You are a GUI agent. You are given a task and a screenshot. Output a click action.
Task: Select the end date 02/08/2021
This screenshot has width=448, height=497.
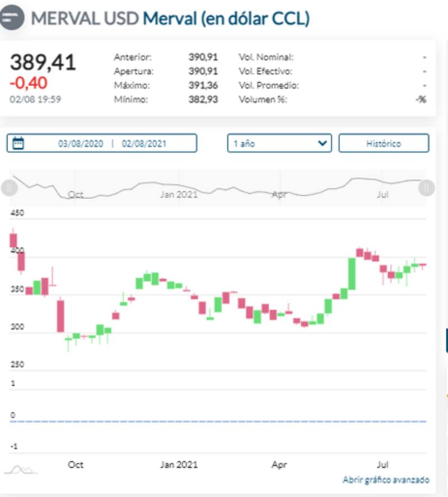[144, 143]
